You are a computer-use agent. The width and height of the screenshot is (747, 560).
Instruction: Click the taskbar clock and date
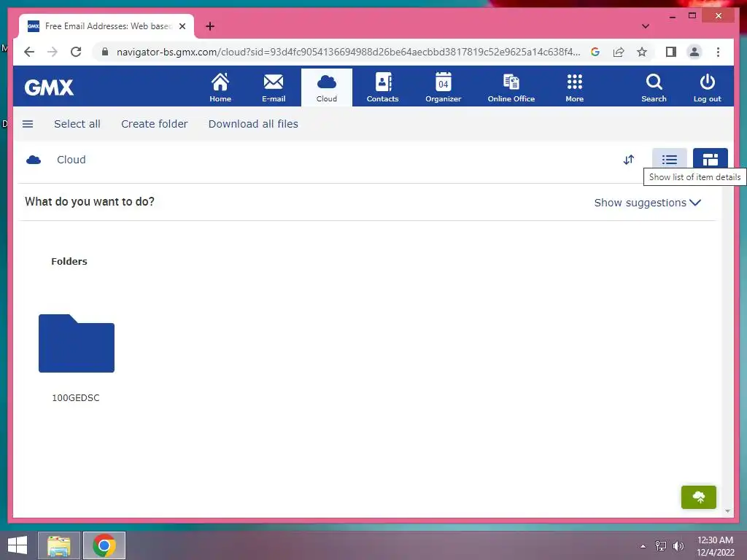[x=715, y=546]
